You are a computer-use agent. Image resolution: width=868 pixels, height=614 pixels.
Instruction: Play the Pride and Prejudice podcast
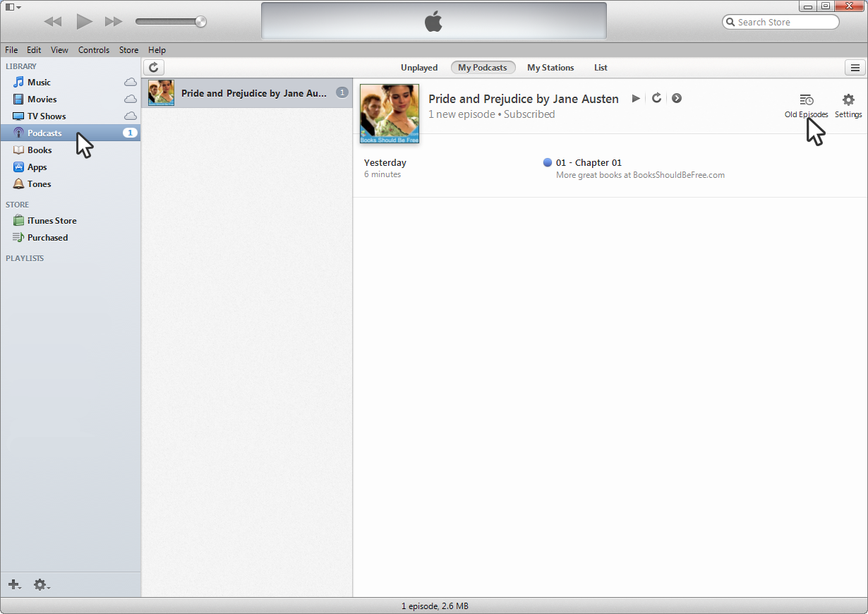pyautogui.click(x=636, y=98)
